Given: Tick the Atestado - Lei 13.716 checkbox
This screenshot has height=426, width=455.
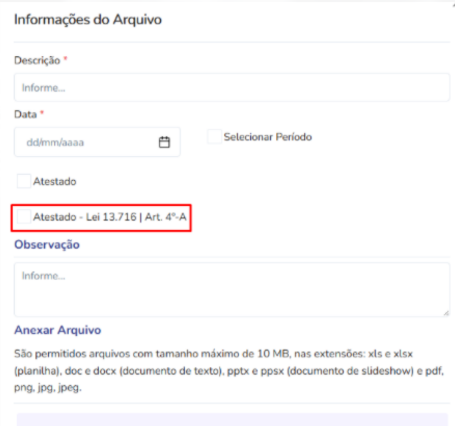Looking at the screenshot, I should 24,217.
